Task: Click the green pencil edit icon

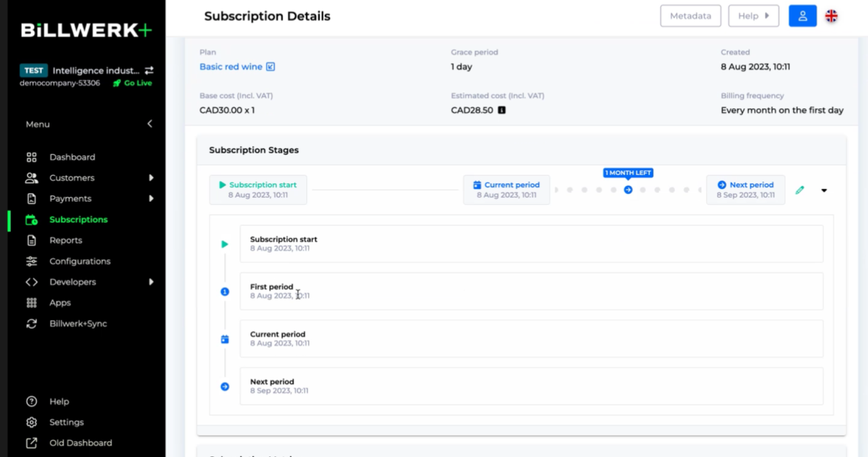Action: 799,190
